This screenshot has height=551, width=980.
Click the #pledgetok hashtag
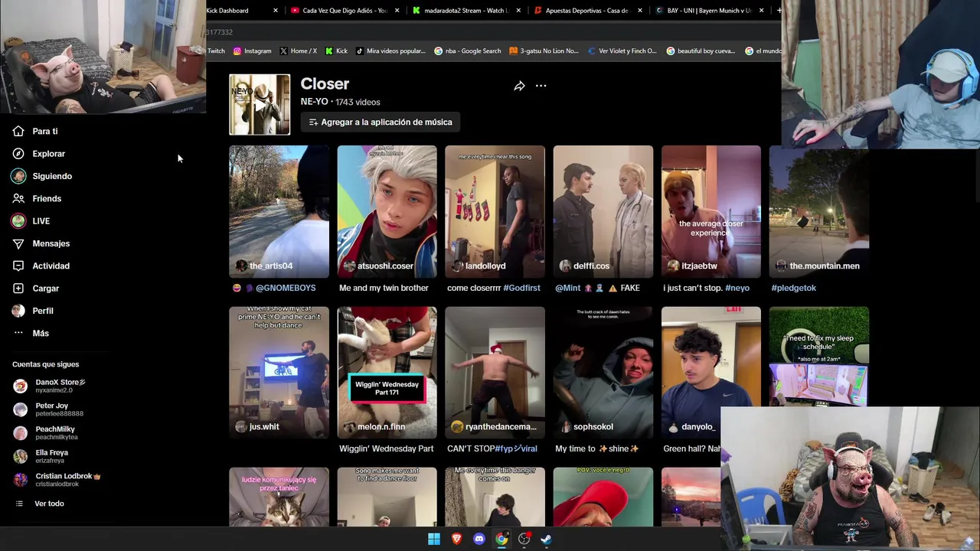[x=793, y=288]
